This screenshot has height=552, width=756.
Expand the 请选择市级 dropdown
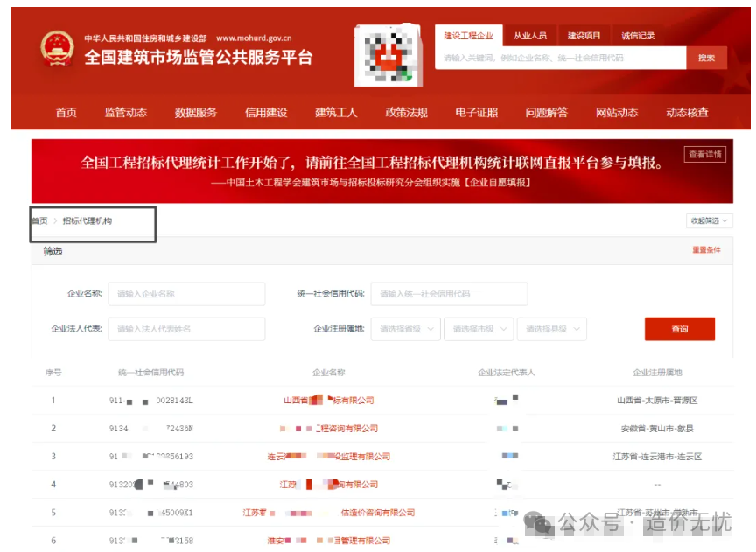click(478, 329)
